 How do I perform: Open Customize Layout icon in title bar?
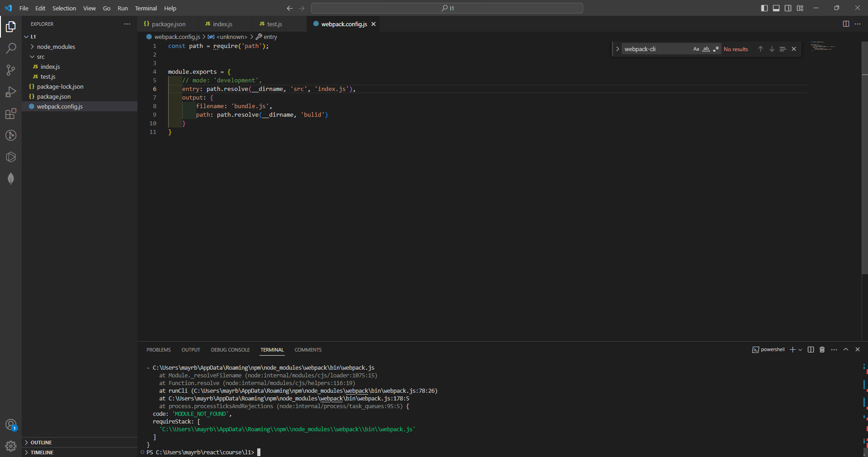tap(800, 8)
